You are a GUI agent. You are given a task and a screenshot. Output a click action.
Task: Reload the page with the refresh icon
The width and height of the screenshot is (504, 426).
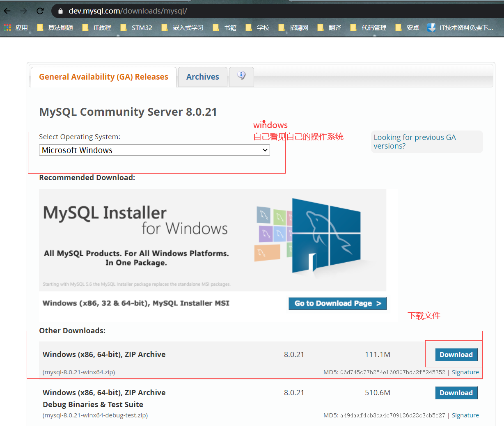pos(40,11)
